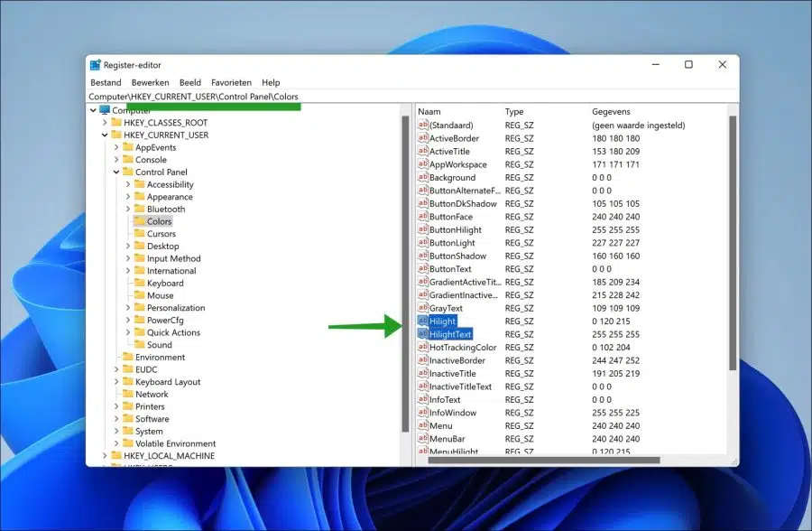Select the Mouse key in tree
This screenshot has height=531, width=812.
coord(160,295)
